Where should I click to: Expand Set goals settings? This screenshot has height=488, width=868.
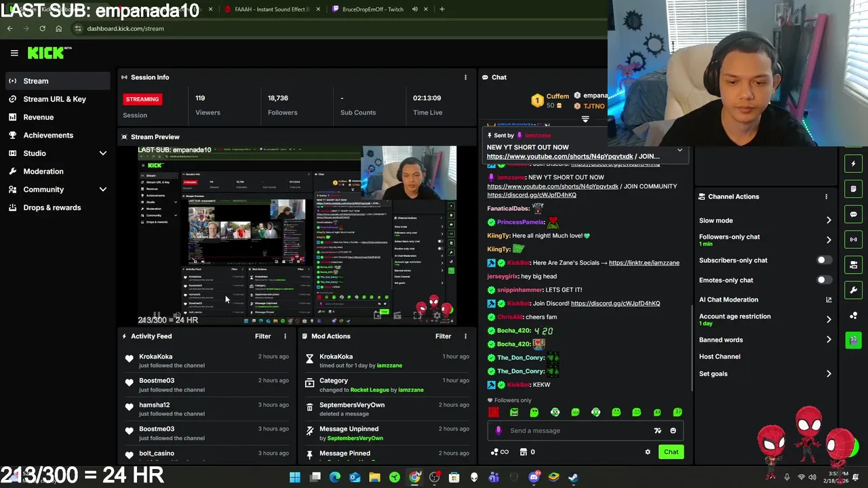tap(829, 373)
